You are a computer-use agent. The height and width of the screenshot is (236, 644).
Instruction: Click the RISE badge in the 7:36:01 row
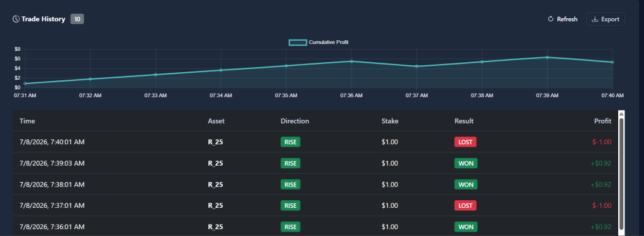pyautogui.click(x=291, y=227)
